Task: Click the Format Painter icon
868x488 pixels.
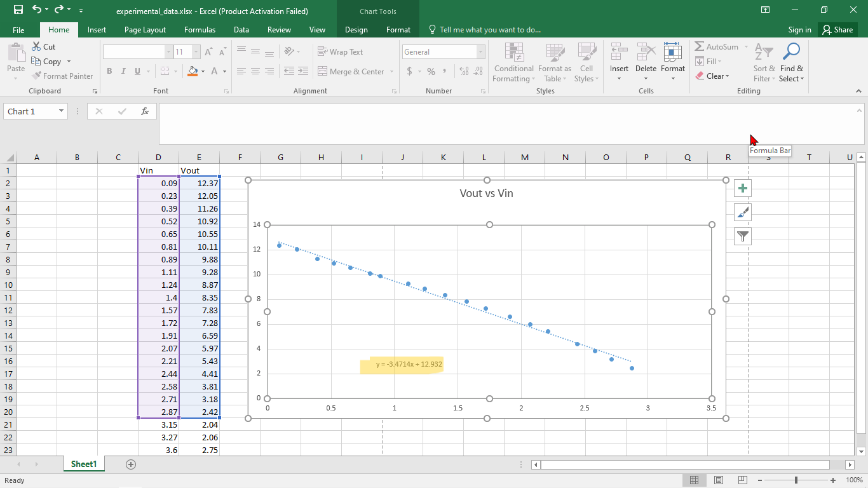Action: tap(36, 76)
